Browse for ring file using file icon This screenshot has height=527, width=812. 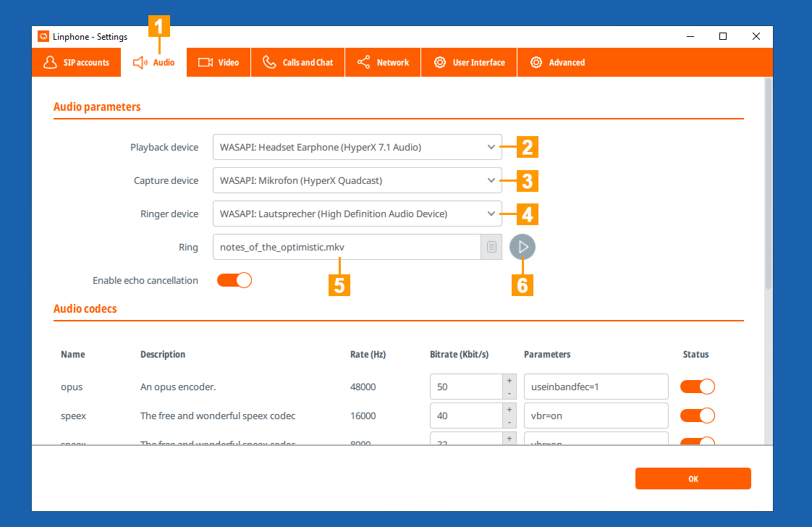(x=491, y=247)
